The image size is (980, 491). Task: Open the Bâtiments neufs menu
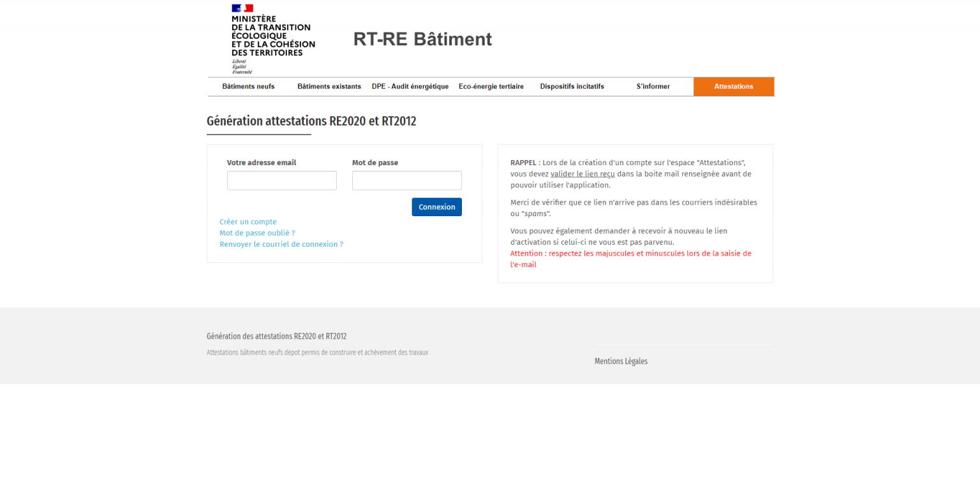248,86
